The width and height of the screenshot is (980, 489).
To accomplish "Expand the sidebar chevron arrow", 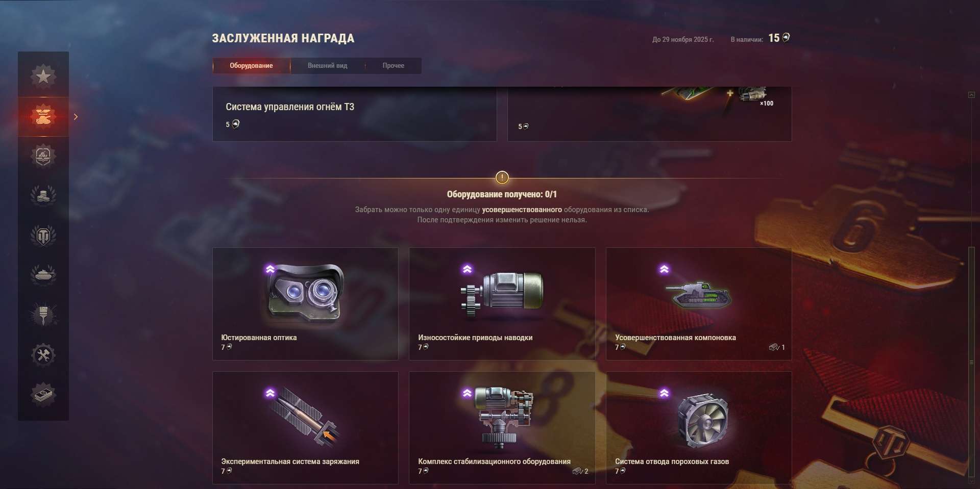I will pyautogui.click(x=76, y=117).
